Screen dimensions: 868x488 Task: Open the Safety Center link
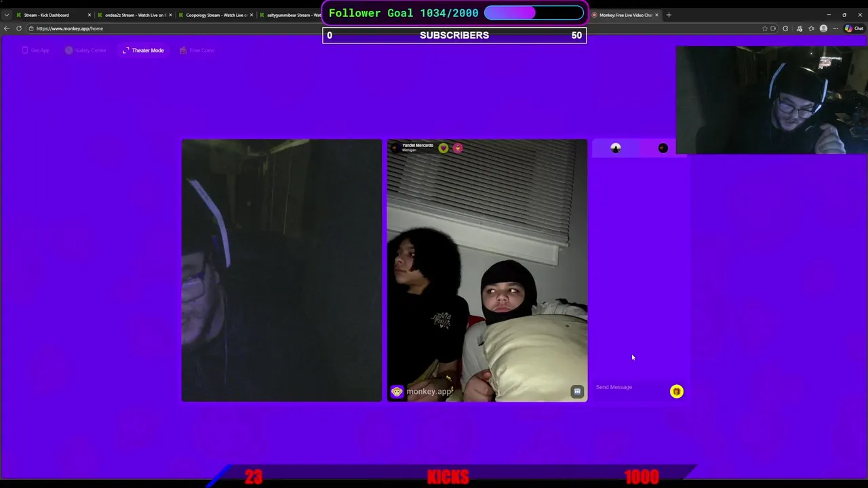pyautogui.click(x=86, y=50)
